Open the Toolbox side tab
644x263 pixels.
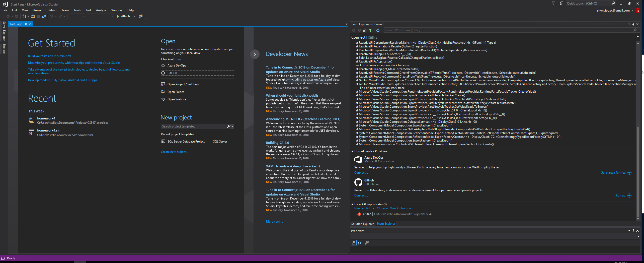pyautogui.click(x=4, y=49)
